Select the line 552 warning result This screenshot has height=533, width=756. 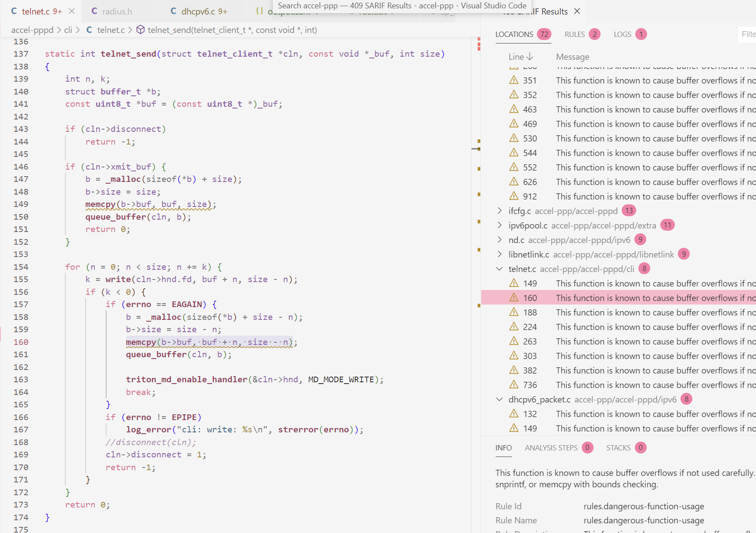tap(619, 167)
